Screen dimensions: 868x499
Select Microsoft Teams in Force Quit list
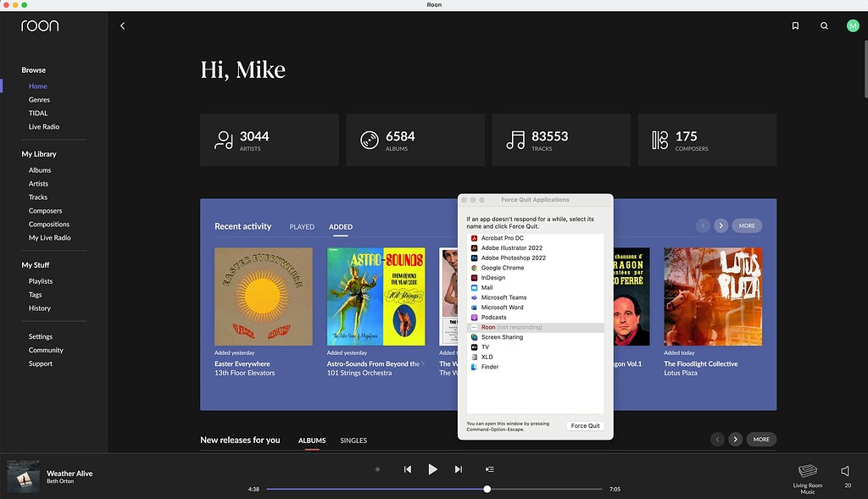coord(536,297)
